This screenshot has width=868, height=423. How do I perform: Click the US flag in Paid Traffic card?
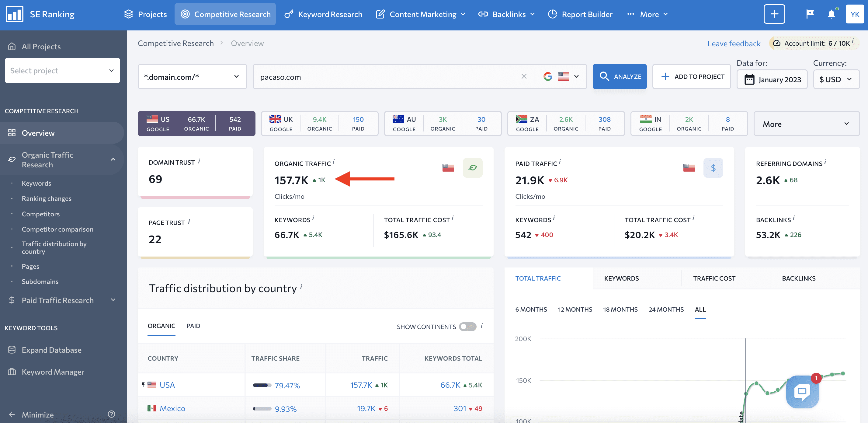[689, 168]
